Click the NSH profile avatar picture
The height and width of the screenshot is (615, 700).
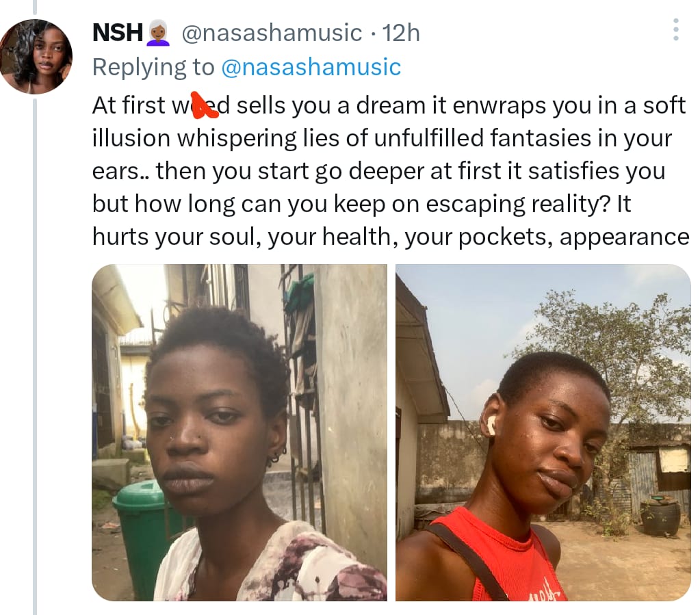coord(36,57)
